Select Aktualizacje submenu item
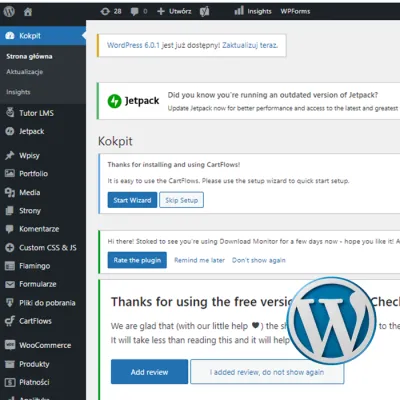The width and height of the screenshot is (400, 400). pos(24,72)
